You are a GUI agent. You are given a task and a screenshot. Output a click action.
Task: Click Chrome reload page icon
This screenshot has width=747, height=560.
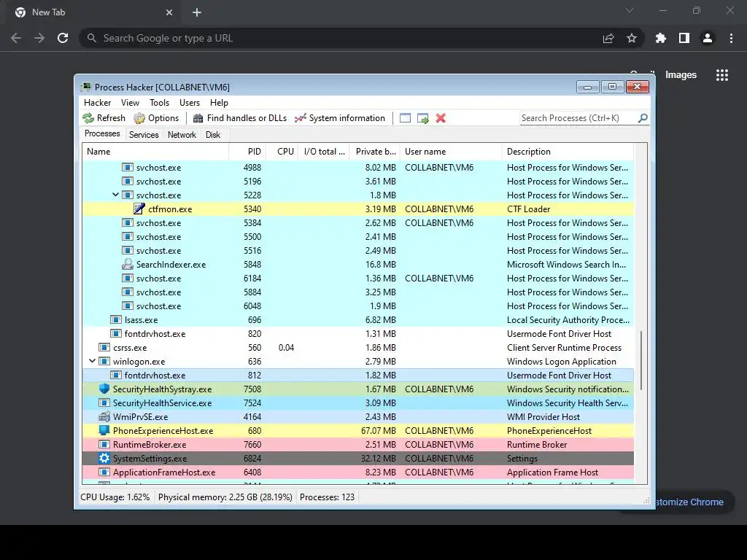coord(63,38)
